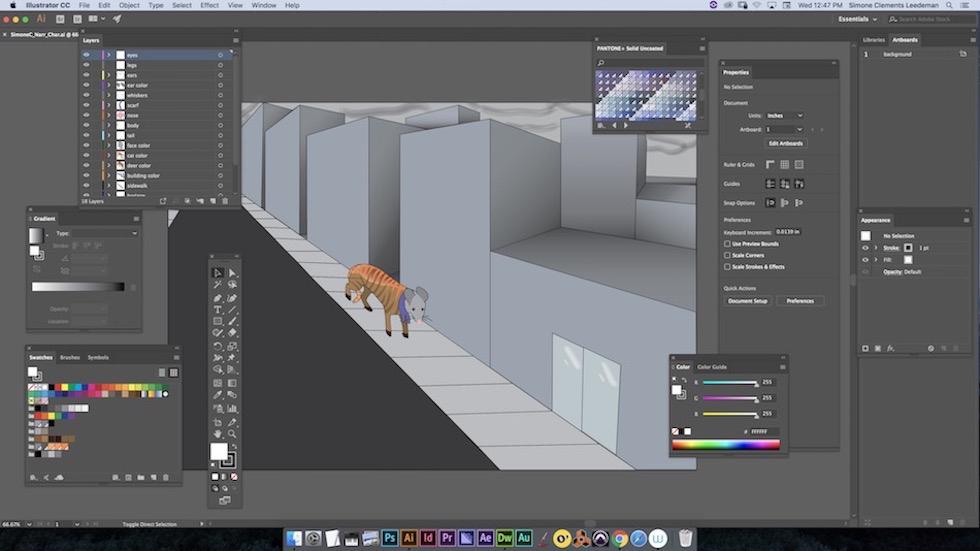Select the Column Graph tool

(232, 409)
